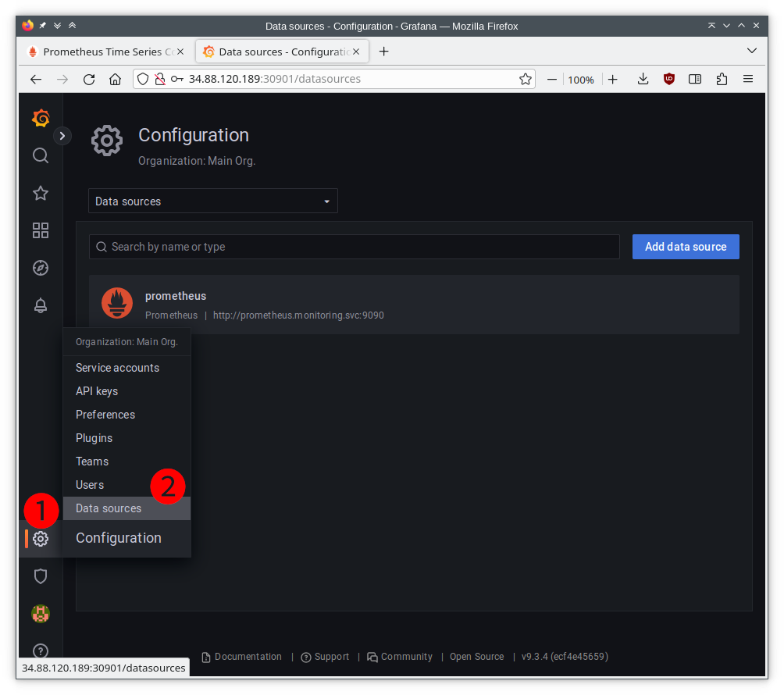Open Plugins from Configuration menu
Viewport: 784px width, 695px height.
[94, 439]
